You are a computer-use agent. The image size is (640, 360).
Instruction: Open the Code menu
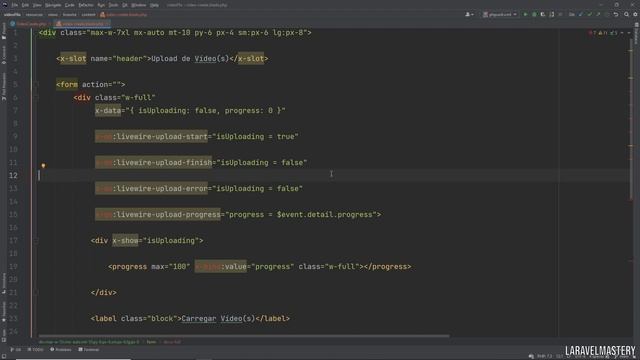[70, 5]
